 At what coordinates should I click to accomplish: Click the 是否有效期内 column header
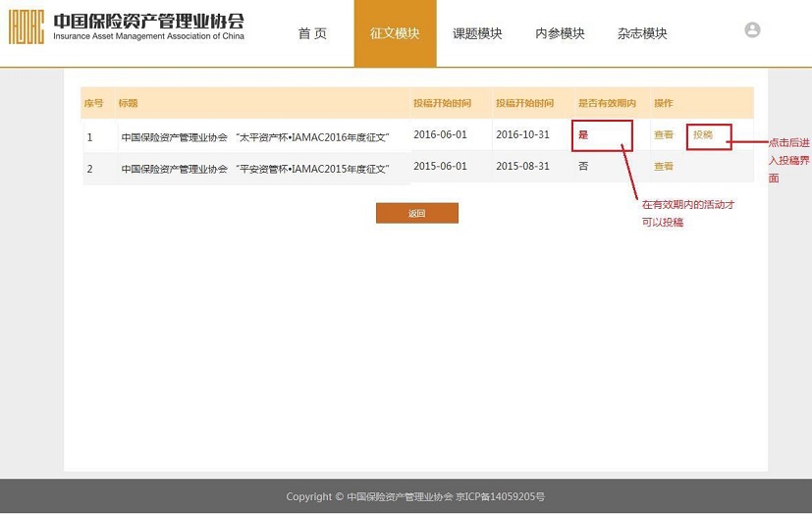(607, 103)
